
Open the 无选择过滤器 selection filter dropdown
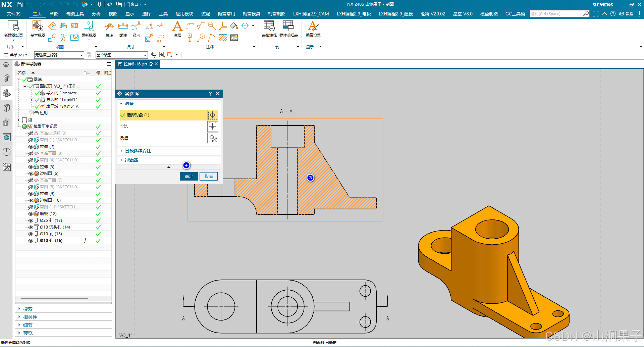point(59,55)
